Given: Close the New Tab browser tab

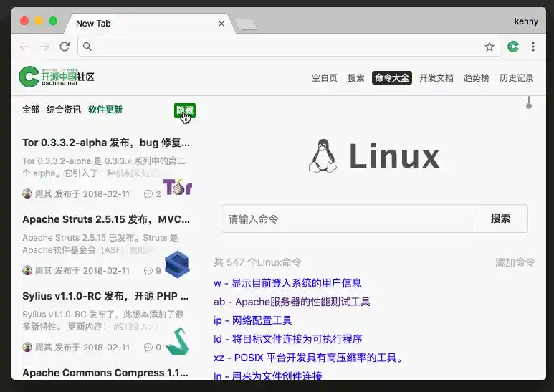Looking at the screenshot, I should tap(221, 24).
